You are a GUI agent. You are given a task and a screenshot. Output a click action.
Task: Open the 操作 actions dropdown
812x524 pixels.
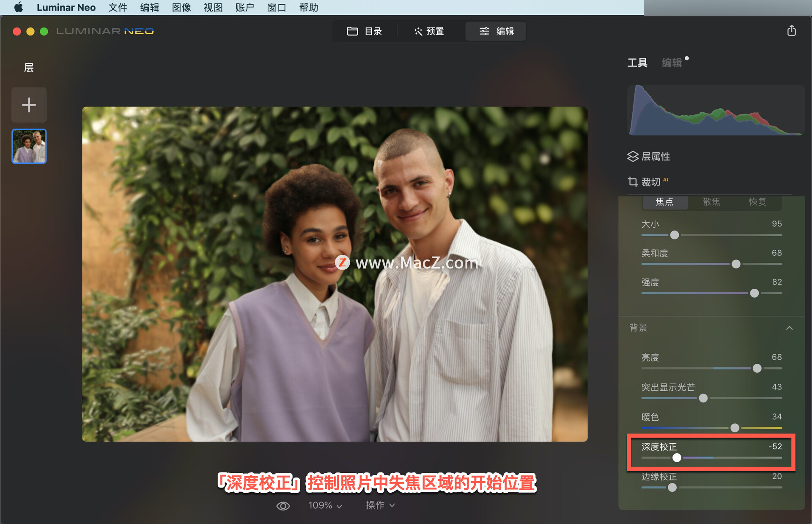380,505
